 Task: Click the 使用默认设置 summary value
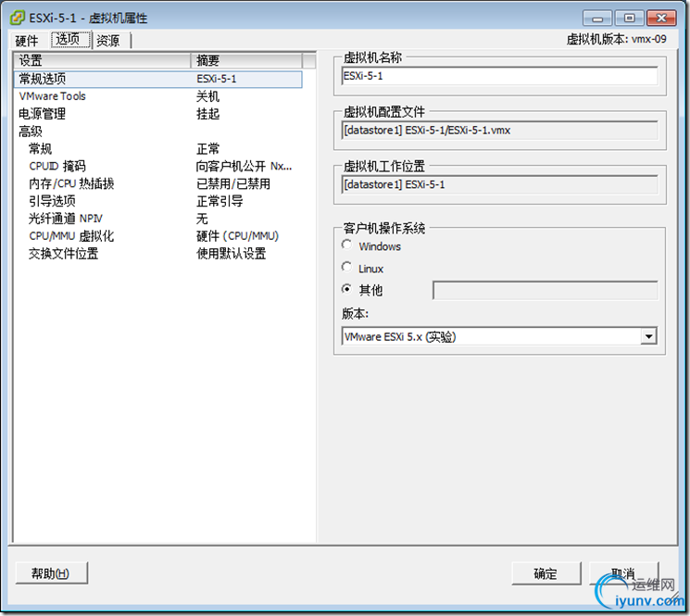(x=231, y=254)
